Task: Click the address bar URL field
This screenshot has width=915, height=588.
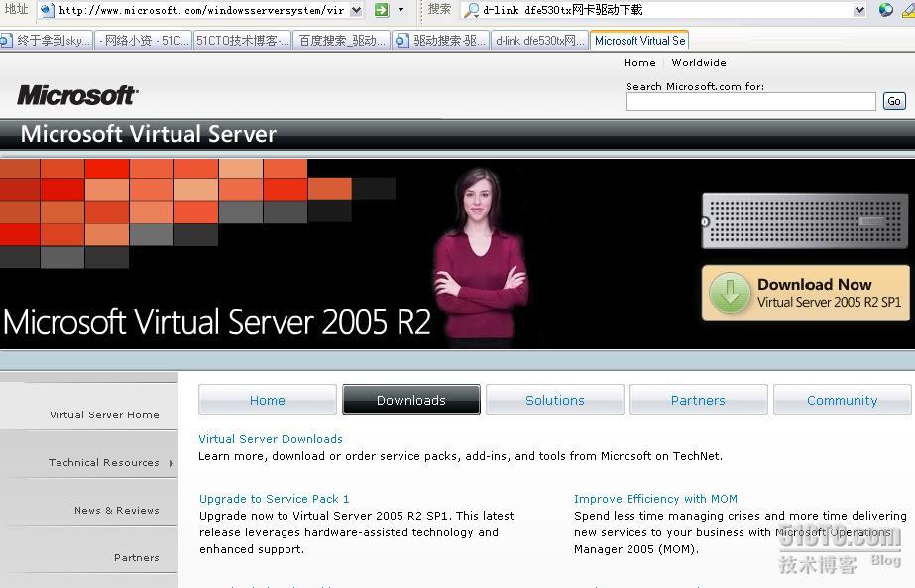Action: (201, 10)
